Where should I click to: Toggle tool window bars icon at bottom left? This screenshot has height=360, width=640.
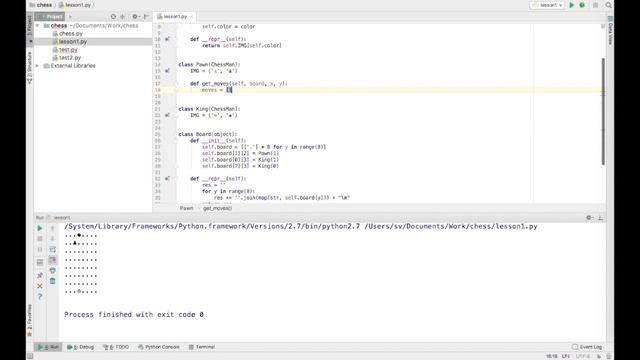pyautogui.click(x=30, y=356)
